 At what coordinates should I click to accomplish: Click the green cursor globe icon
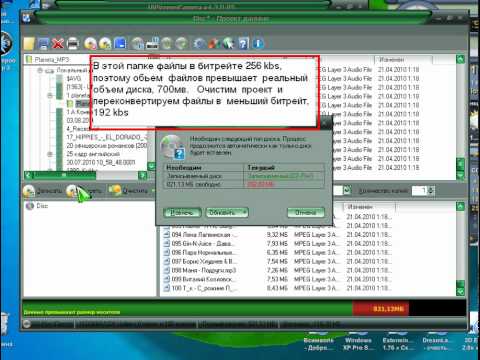tap(228, 44)
